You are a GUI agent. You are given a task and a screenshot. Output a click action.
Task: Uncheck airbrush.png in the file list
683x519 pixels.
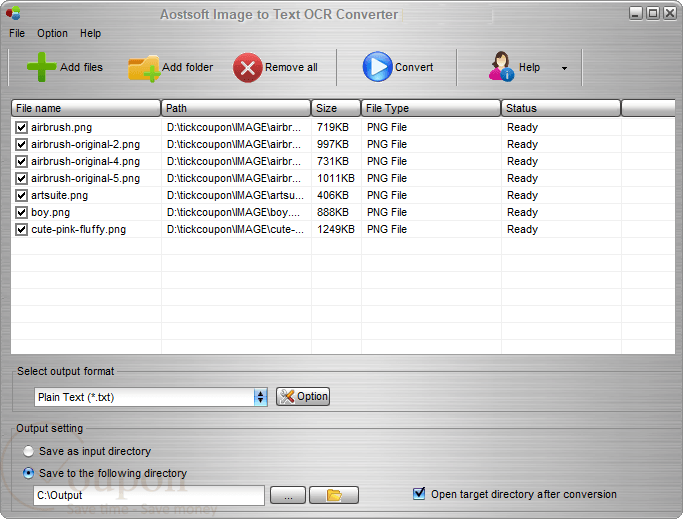click(x=21, y=127)
